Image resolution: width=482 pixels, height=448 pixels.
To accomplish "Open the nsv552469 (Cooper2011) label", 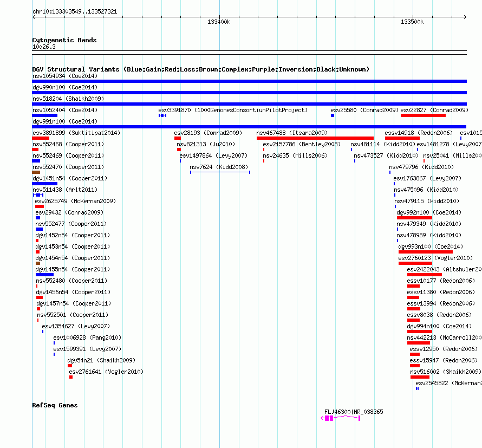I will pos(68,155).
